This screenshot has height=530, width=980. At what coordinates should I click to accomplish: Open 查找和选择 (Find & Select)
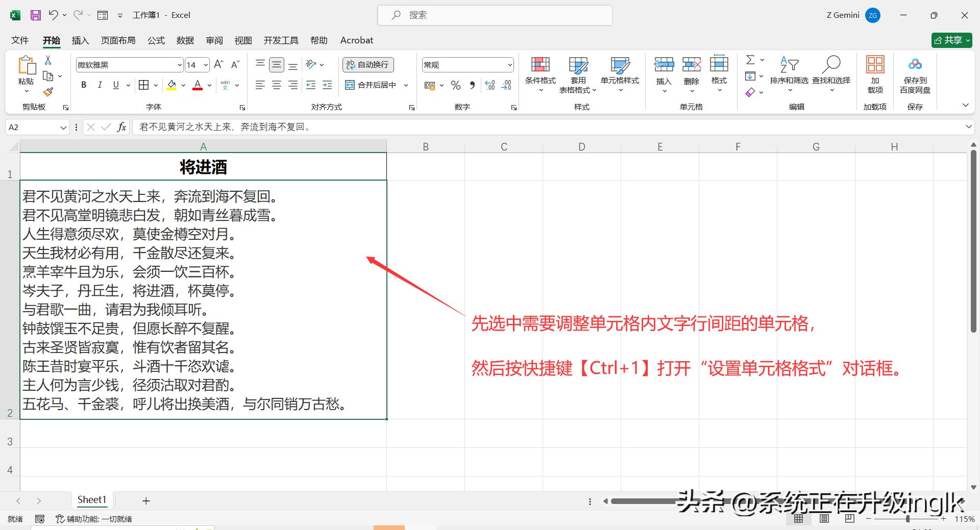[x=831, y=71]
